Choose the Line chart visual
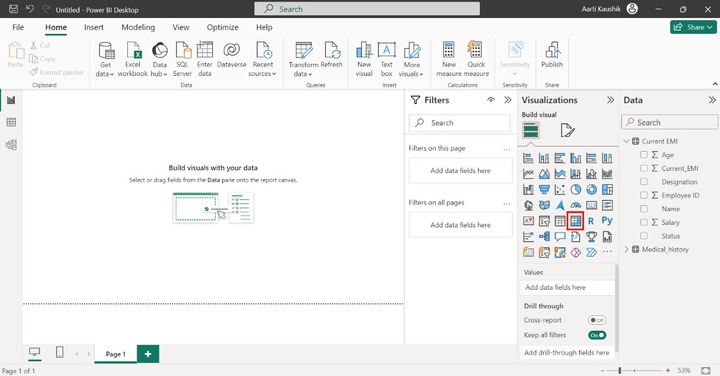The width and height of the screenshot is (720, 376). click(x=529, y=174)
